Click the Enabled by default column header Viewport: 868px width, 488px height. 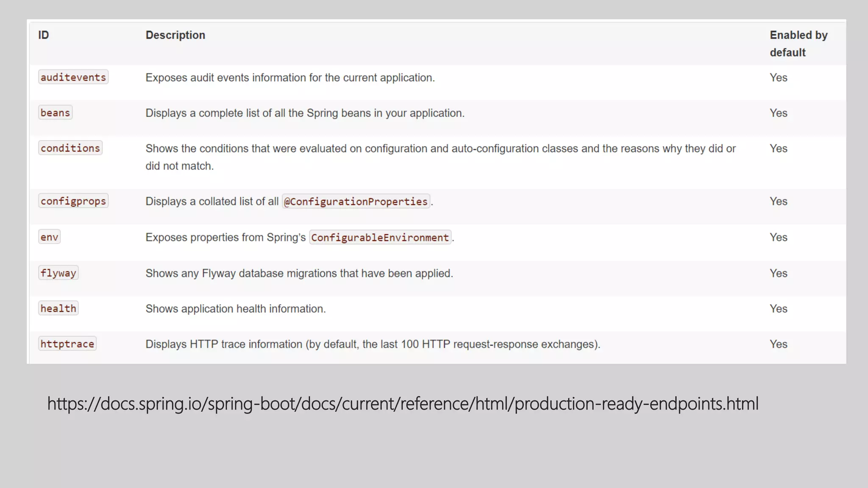tap(798, 44)
